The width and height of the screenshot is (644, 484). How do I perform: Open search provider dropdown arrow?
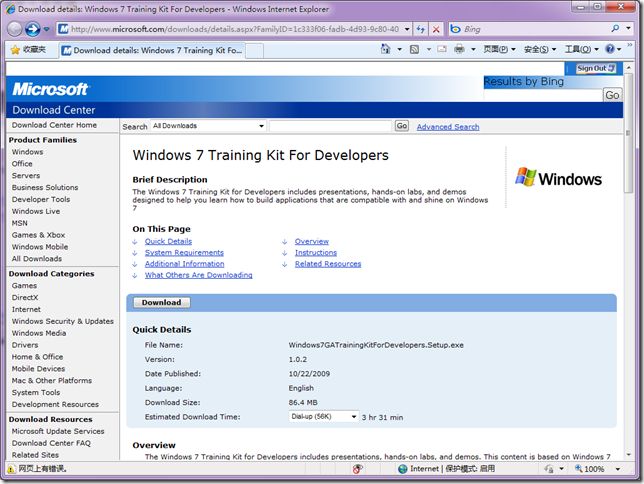pyautogui.click(x=628, y=28)
